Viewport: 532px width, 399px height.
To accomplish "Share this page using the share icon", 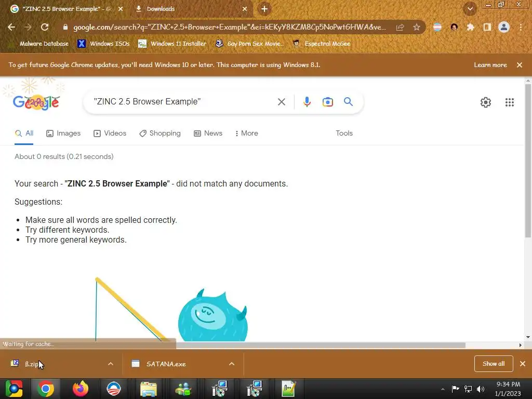I will (x=400, y=27).
